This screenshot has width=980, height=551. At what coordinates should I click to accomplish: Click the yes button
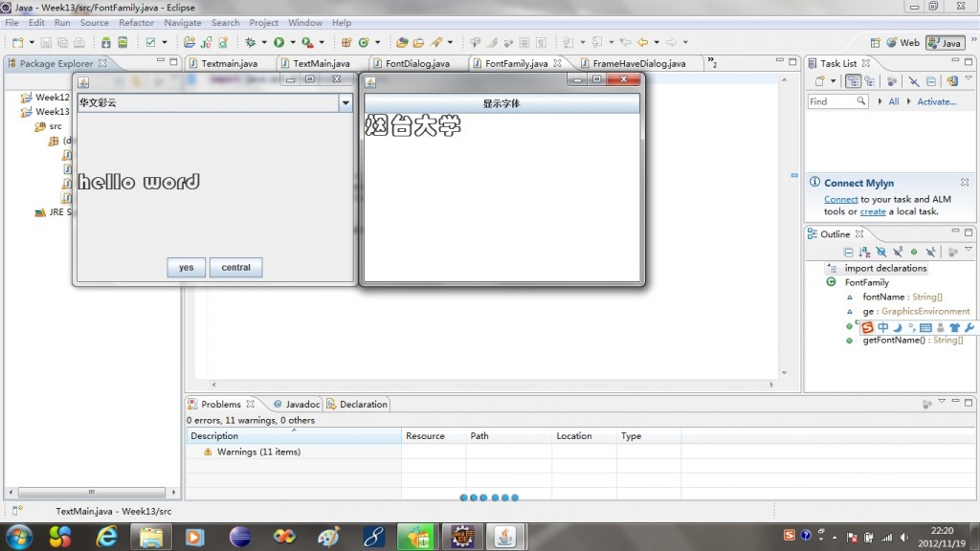click(187, 268)
